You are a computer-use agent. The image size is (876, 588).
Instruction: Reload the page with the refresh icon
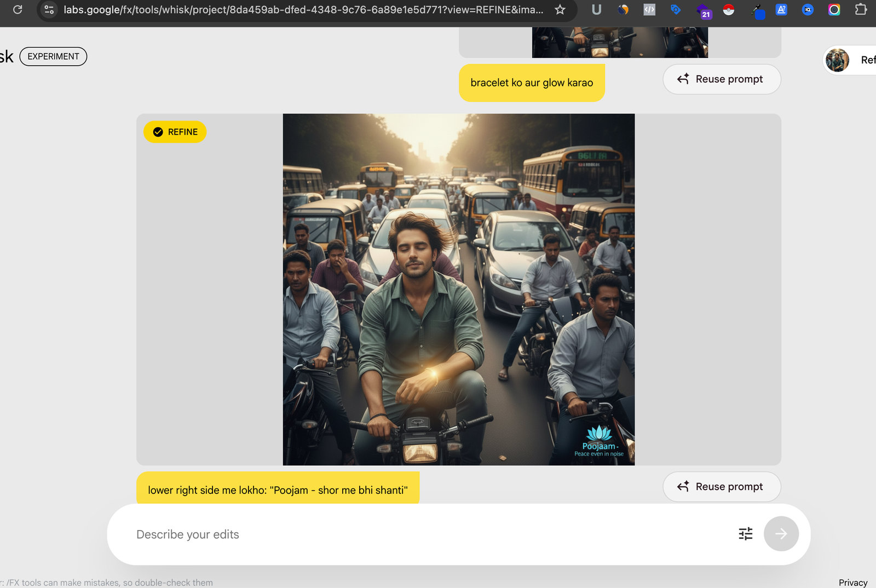pos(18,9)
